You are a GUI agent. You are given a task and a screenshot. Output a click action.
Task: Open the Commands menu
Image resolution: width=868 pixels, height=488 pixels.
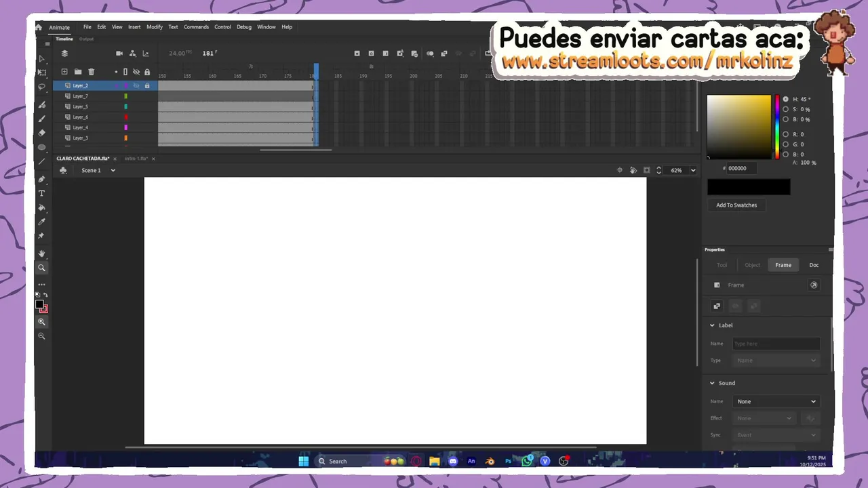pos(196,27)
